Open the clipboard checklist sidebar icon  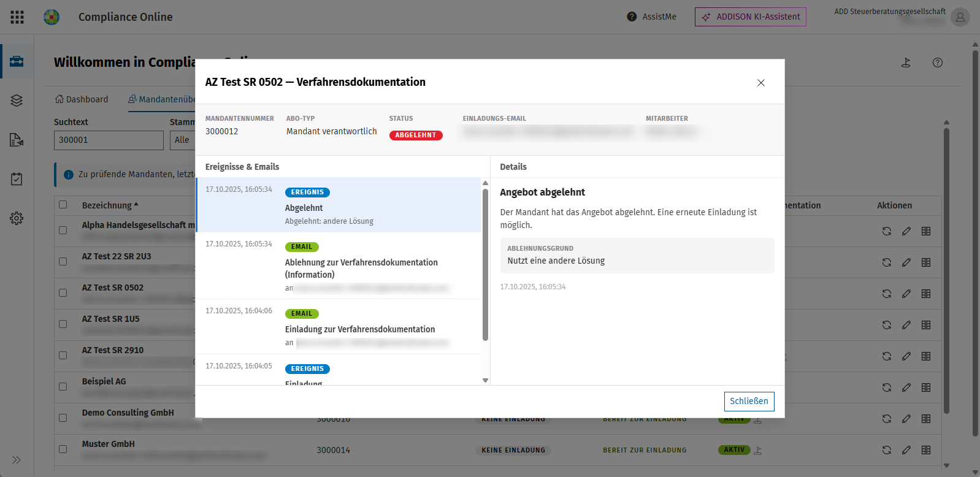pyautogui.click(x=17, y=179)
